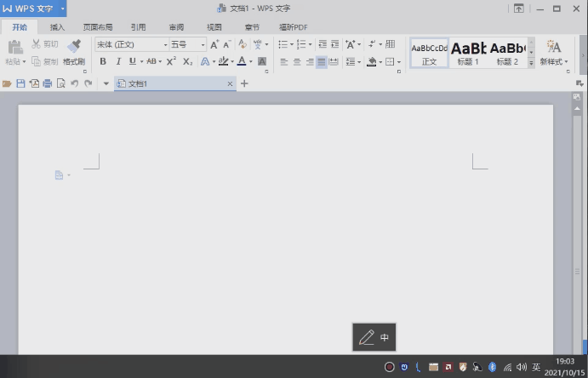Click the Save icon in quick access toolbar

[x=20, y=83]
